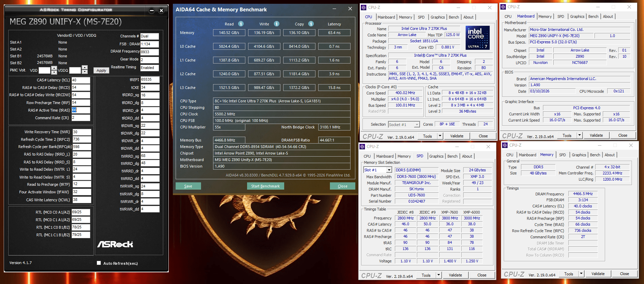644x284 pixels.
Task: Click Close in the CPU-Z Motherboard window
Action: (623, 135)
